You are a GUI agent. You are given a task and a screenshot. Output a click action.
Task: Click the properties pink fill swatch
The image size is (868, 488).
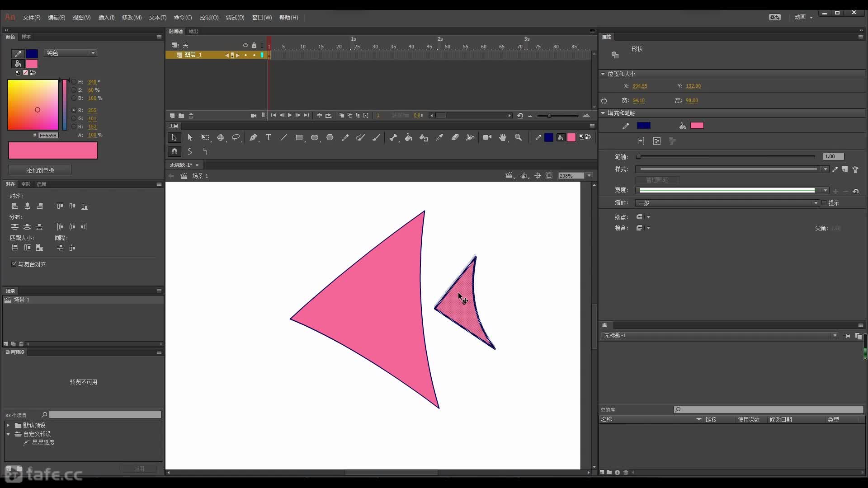coord(697,126)
